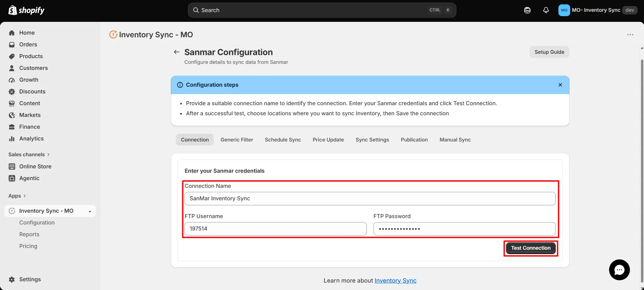Click the Connection Name input field
The height and width of the screenshot is (290, 644).
[370, 198]
